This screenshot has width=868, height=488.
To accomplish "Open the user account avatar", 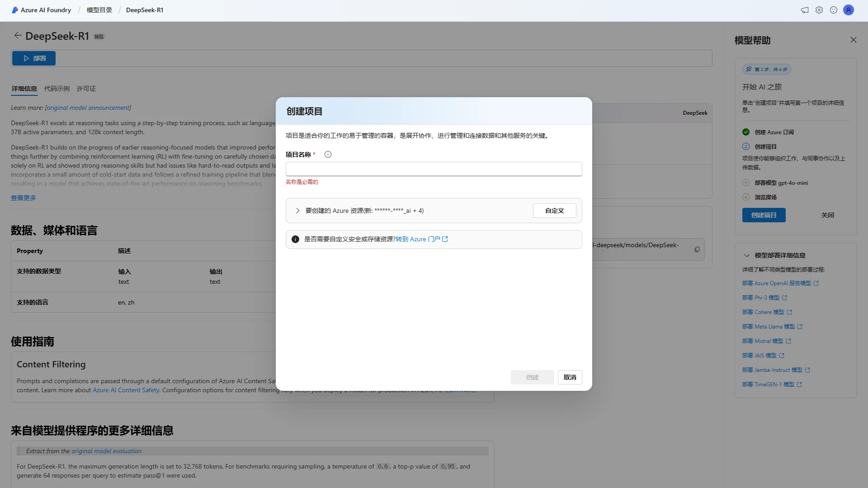I will click(x=849, y=9).
